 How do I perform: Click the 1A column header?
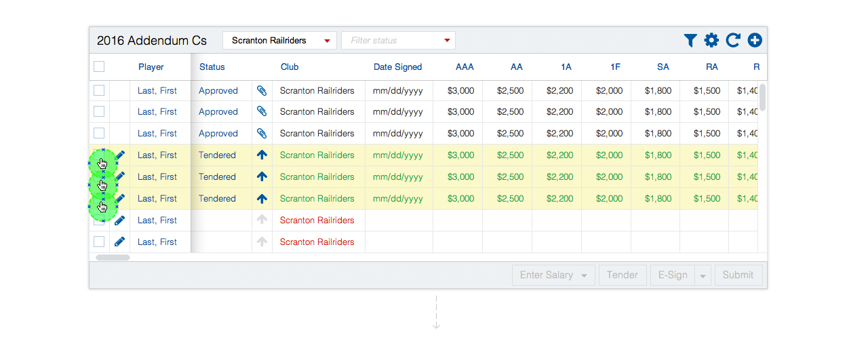[566, 67]
